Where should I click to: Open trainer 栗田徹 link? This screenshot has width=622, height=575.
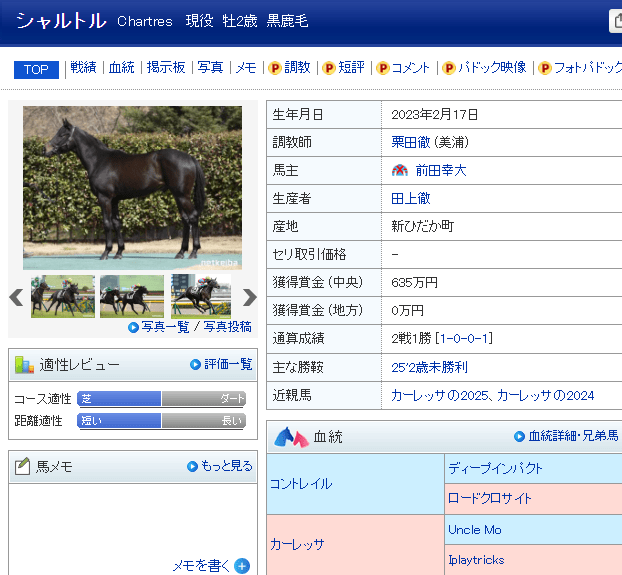(x=411, y=142)
